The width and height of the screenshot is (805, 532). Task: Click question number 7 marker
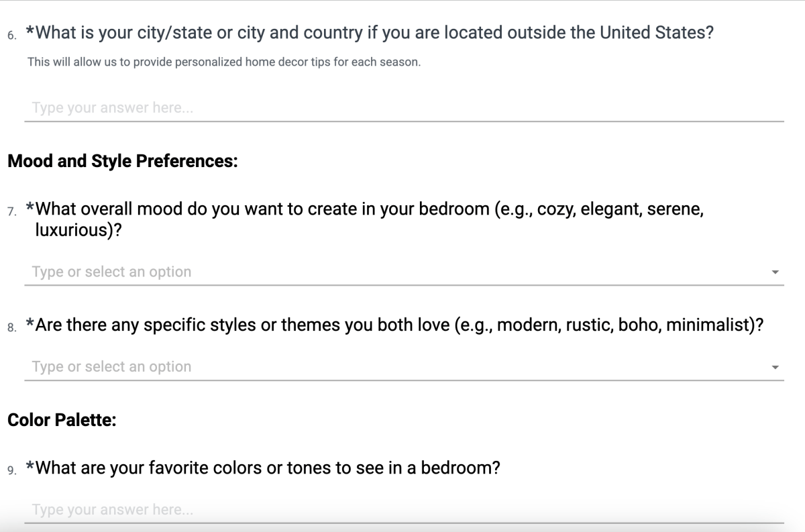11,212
